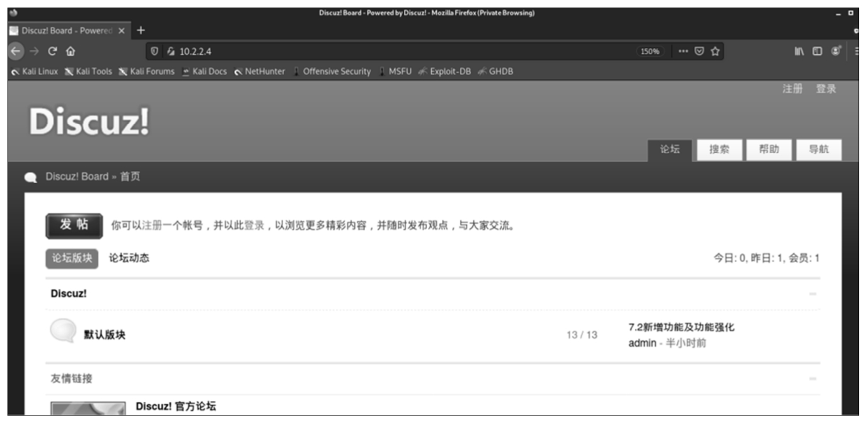868x423 pixels.
Task: Collapse the Discuz! category section
Action: point(813,294)
